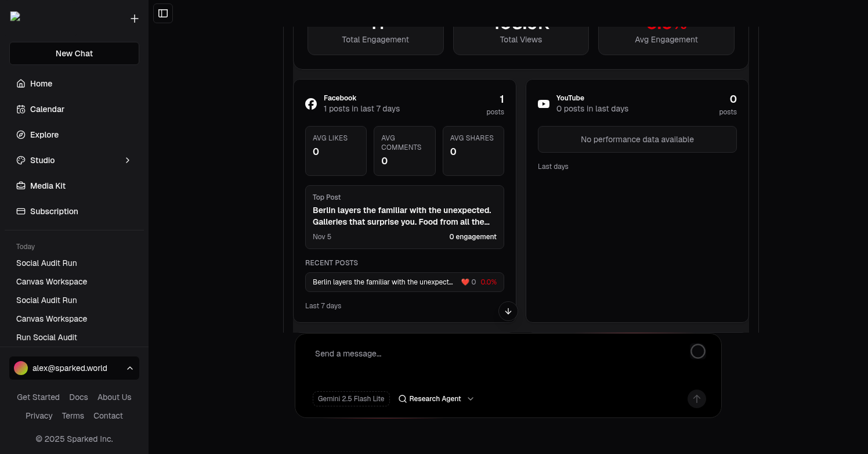Expand the Studio submenu chevron

128,160
